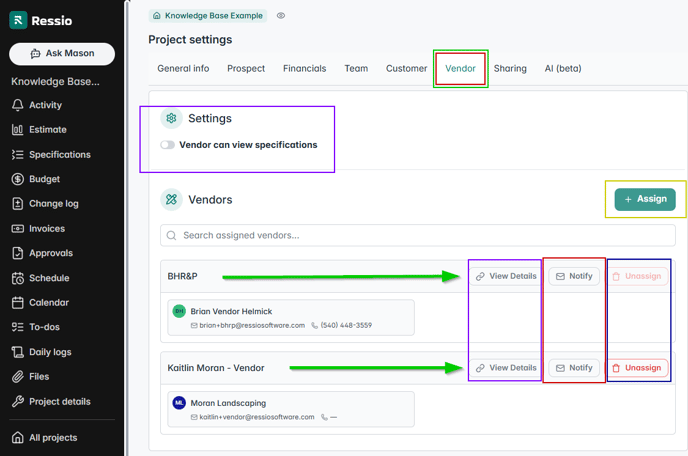Open Project details wrench icon
The width and height of the screenshot is (688, 456).
18,402
